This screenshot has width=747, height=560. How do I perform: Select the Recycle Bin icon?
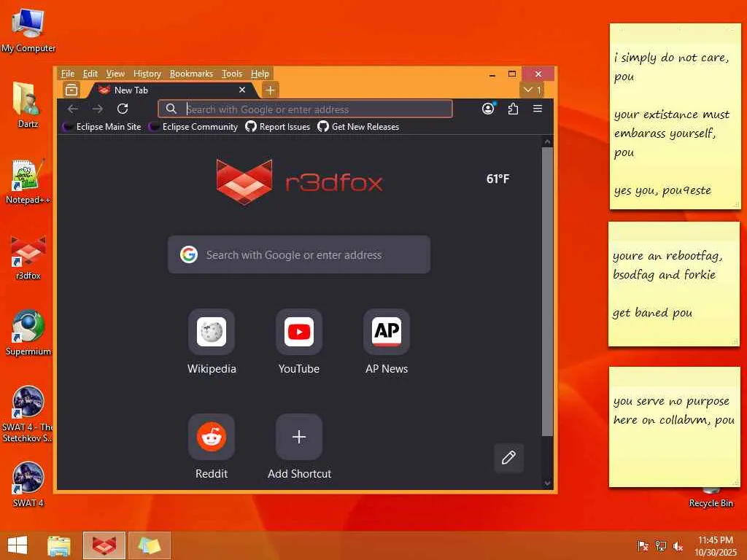711,497
